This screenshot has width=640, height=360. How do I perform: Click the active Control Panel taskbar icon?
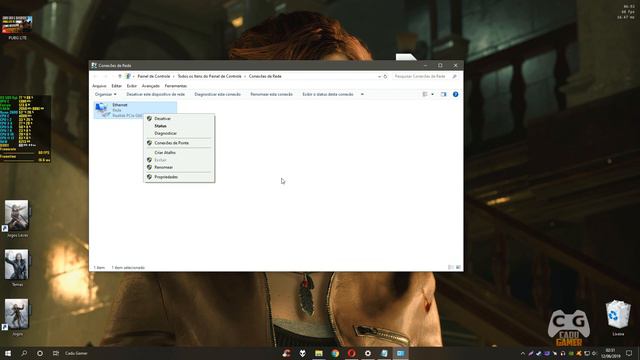[x=400, y=353]
